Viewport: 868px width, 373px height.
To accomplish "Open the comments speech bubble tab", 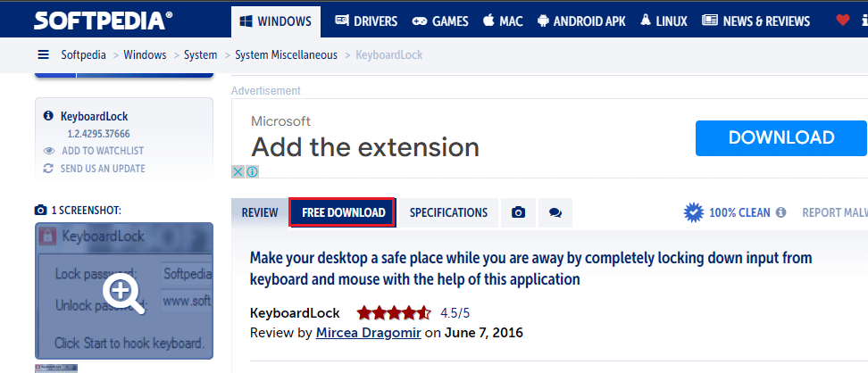I will tap(555, 212).
